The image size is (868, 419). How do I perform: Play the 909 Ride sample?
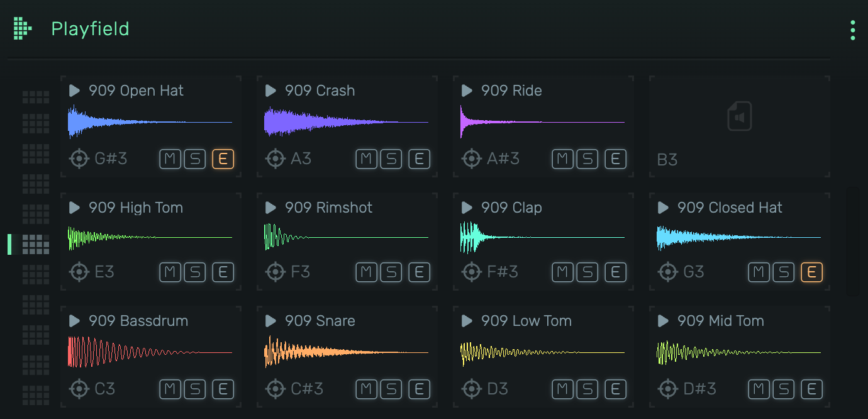coord(467,91)
